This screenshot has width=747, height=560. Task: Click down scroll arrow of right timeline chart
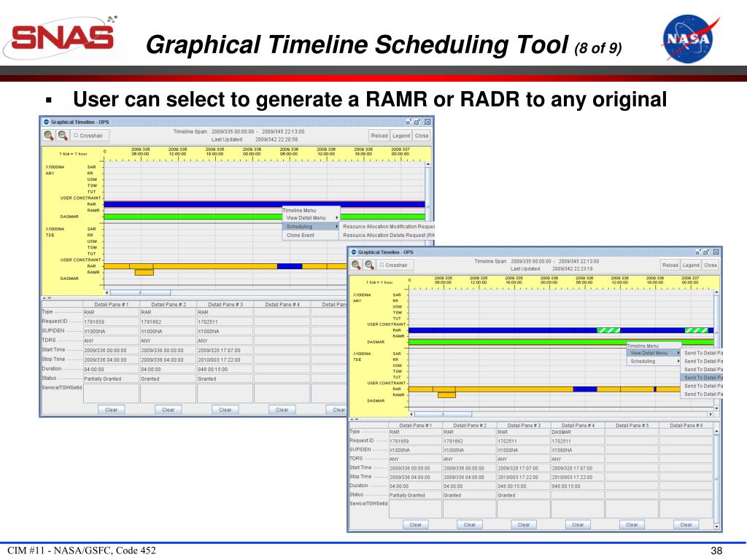pyautogui.click(x=716, y=408)
